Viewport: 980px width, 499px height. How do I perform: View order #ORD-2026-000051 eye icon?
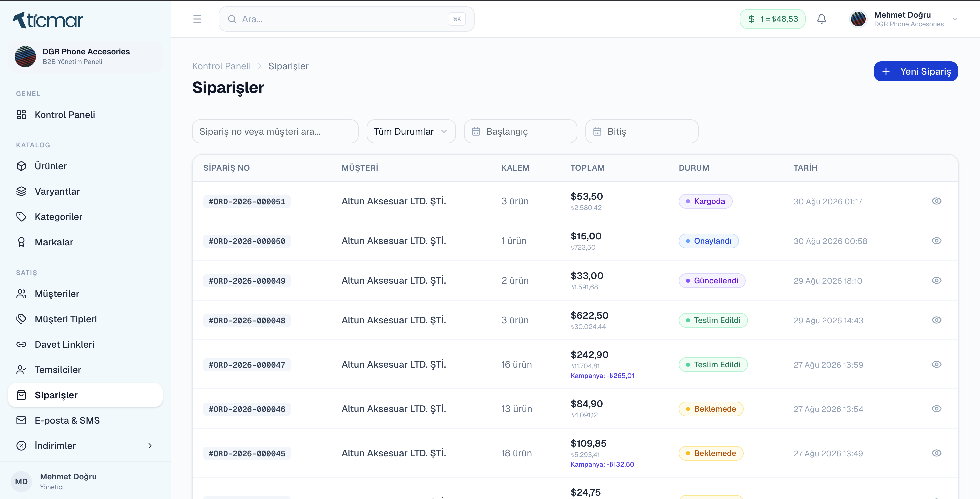pos(936,201)
